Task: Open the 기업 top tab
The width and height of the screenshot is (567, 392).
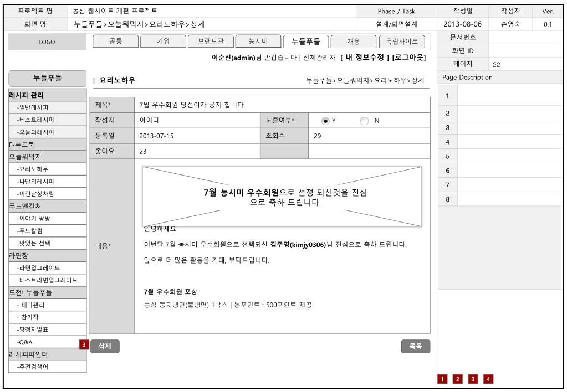Action: (x=163, y=42)
